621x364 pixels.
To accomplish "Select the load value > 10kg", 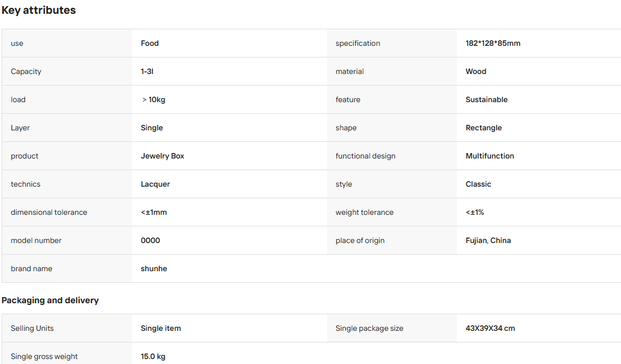I will coord(153,99).
